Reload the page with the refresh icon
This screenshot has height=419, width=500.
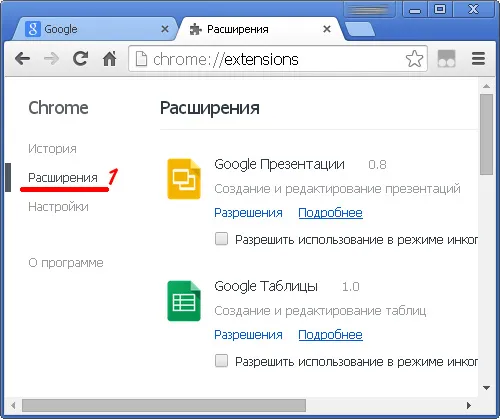pyautogui.click(x=80, y=59)
